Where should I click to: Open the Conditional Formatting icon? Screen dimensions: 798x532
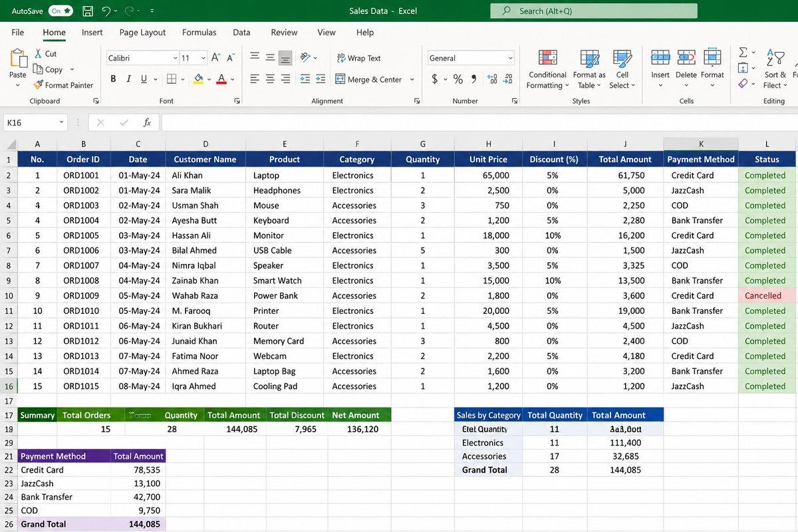tap(548, 58)
